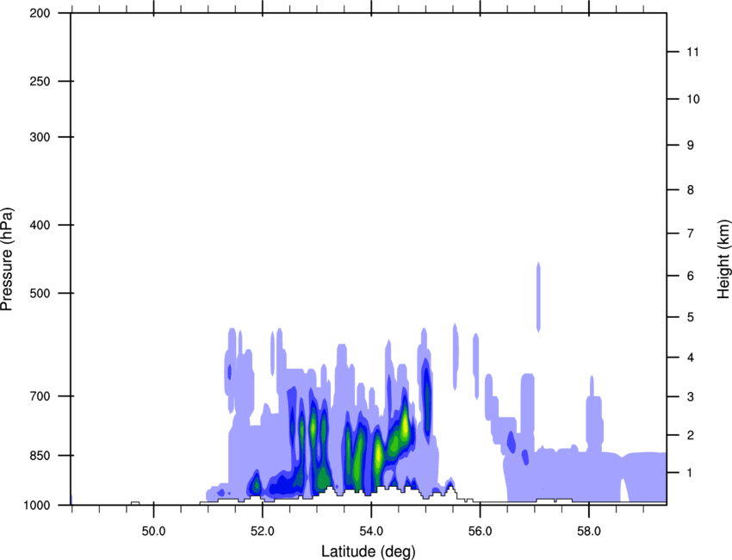Viewport: 732px width, 560px height.
Task: Select the 700 pressure tick label
Action: (40, 396)
